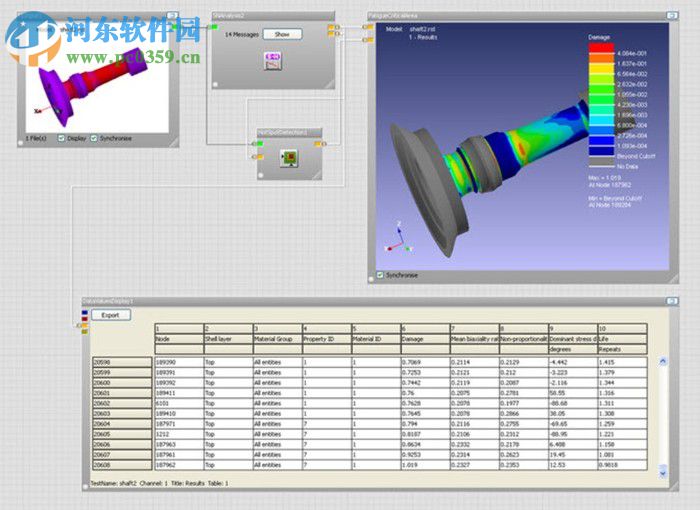Click the restore icon on data values table glyph
This screenshot has height=510, width=700.
(672, 301)
